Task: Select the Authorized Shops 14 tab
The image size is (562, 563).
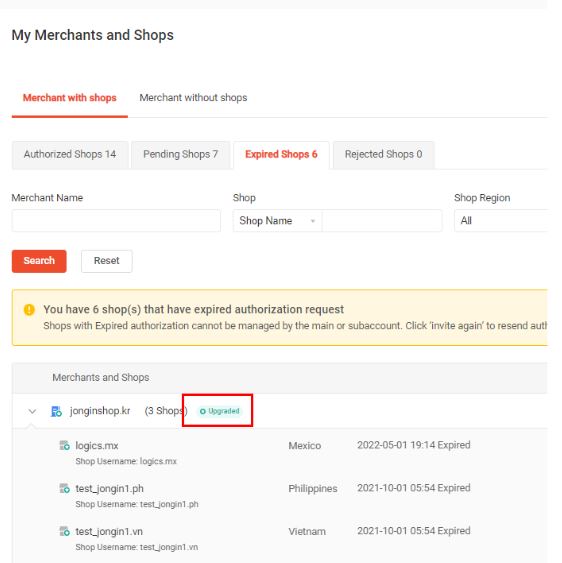Action: click(x=70, y=154)
